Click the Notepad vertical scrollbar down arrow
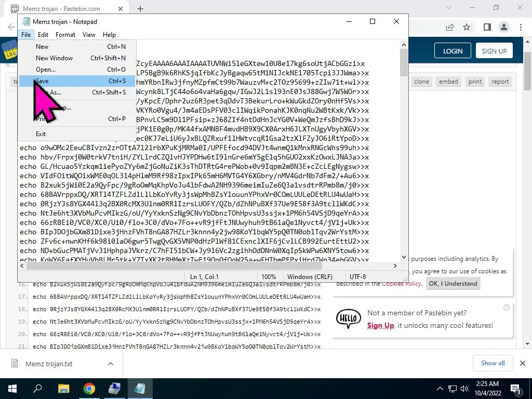532x399 pixels. (x=404, y=257)
